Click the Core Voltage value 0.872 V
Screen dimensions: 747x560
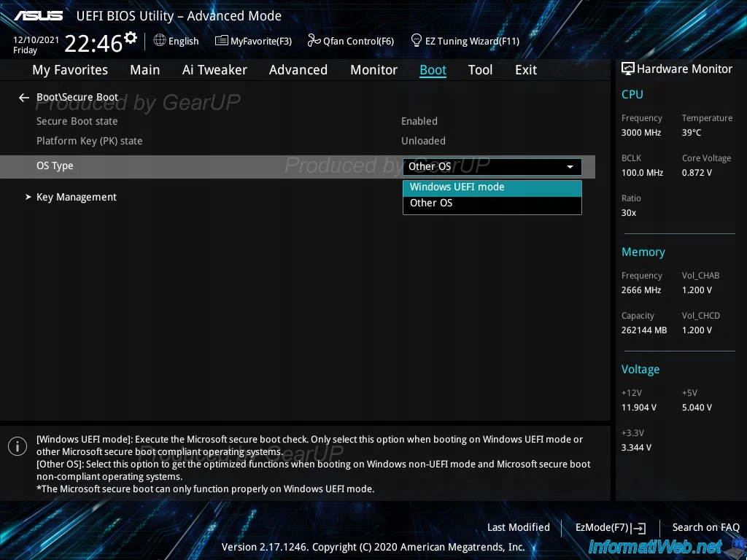(x=697, y=173)
